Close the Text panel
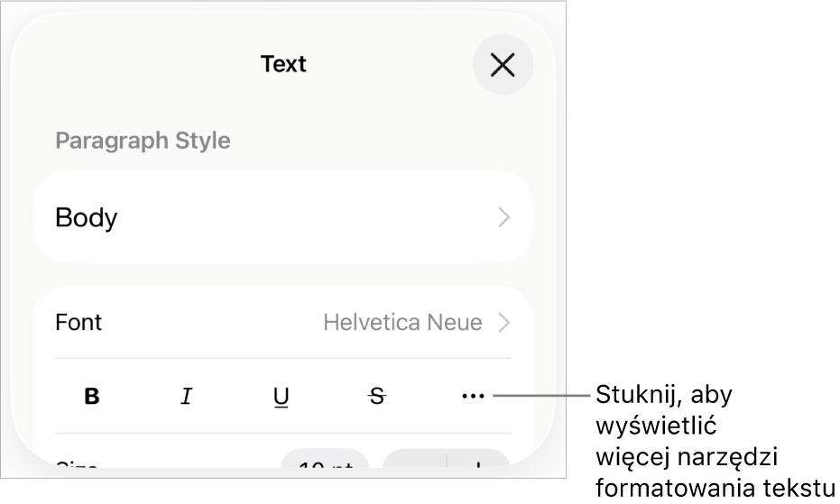 coord(503,64)
